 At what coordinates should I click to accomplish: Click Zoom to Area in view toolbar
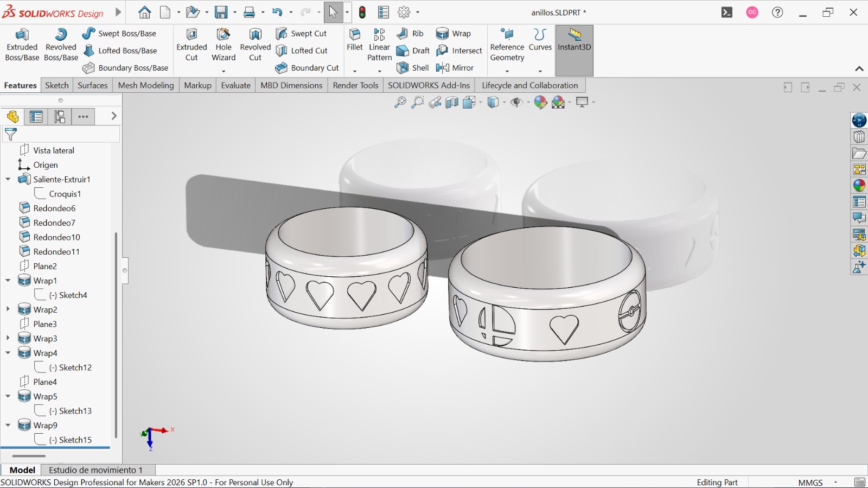tap(417, 102)
